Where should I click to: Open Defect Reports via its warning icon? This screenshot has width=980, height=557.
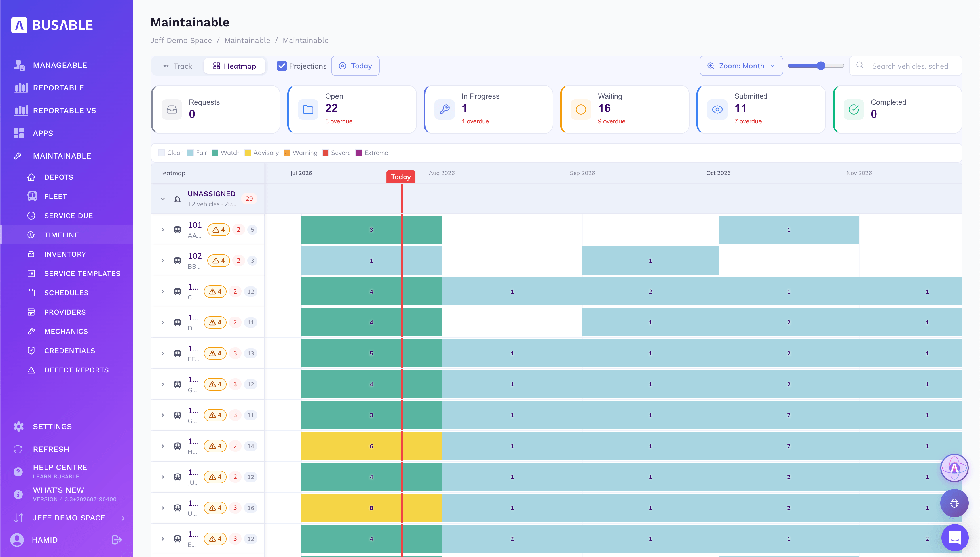[31, 370]
